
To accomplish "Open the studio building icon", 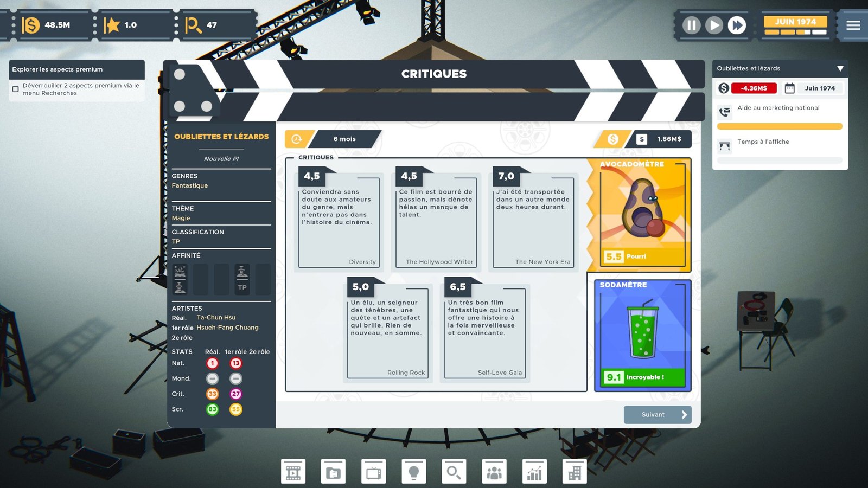I will (x=575, y=472).
